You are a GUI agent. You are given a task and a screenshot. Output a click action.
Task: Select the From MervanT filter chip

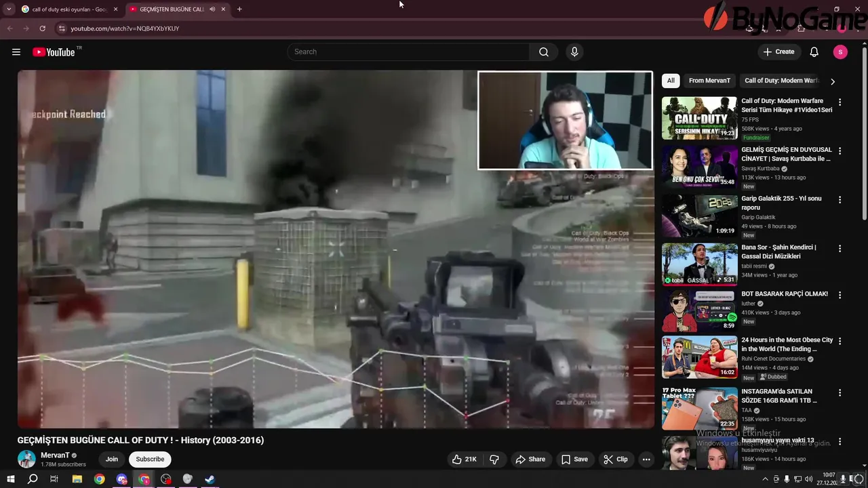click(709, 81)
